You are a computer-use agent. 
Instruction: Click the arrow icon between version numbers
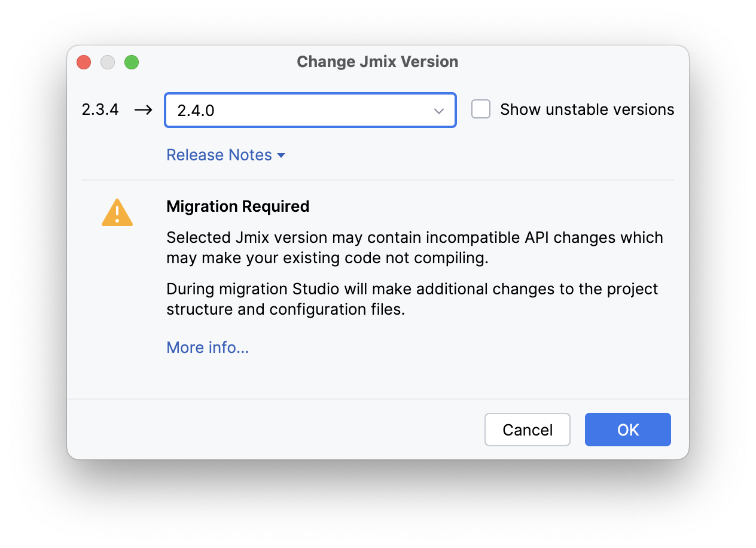click(144, 110)
